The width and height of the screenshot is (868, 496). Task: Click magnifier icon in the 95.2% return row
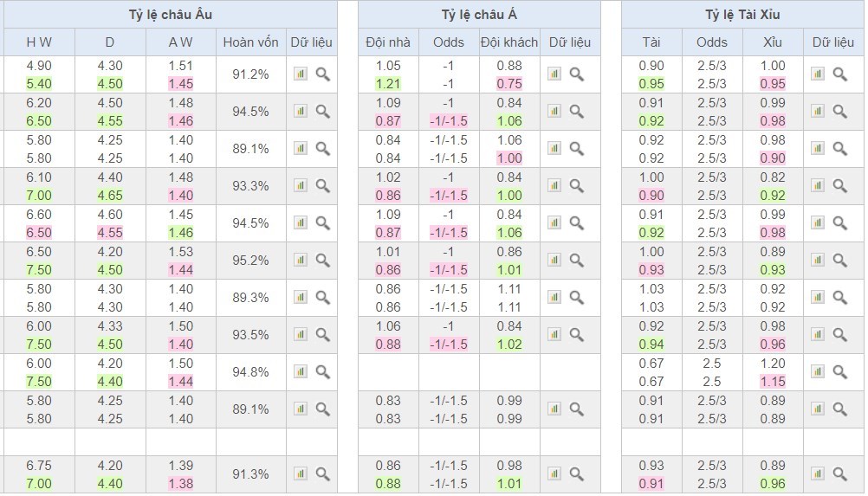pyautogui.click(x=322, y=261)
